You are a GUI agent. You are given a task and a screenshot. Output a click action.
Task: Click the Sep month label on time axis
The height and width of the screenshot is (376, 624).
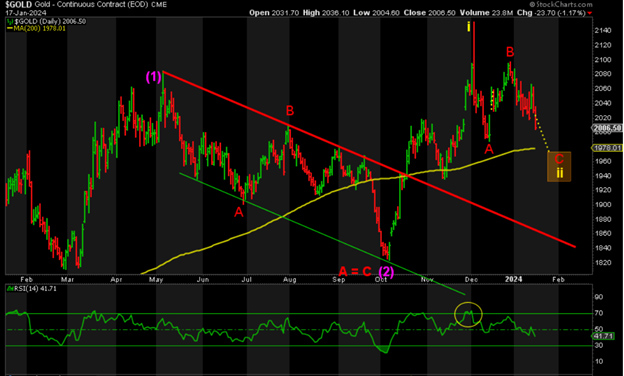(339, 280)
